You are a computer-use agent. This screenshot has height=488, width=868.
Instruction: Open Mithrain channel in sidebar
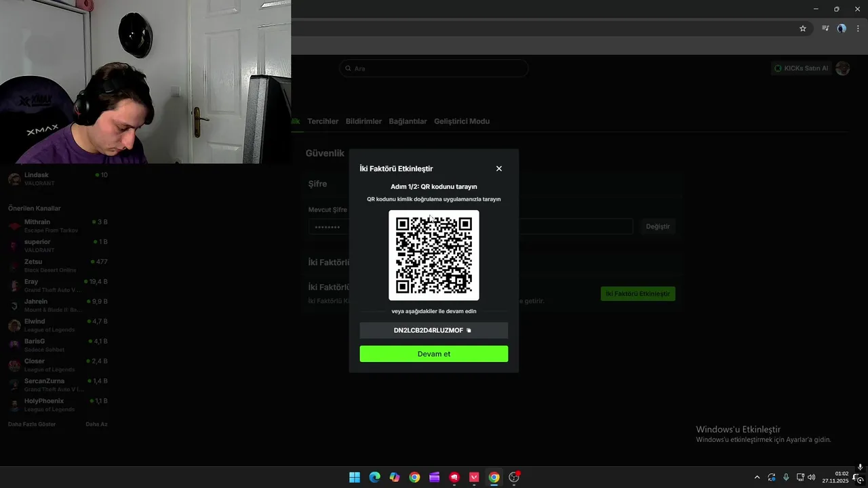click(58, 226)
